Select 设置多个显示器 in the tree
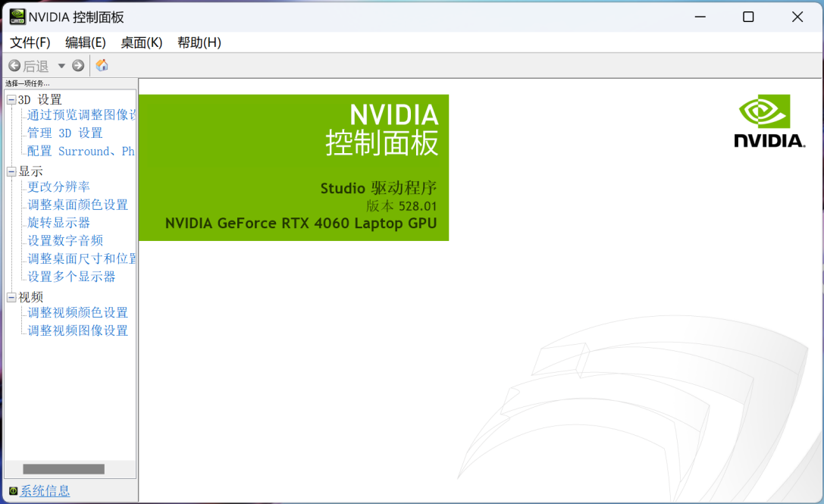The image size is (824, 504). tap(72, 277)
